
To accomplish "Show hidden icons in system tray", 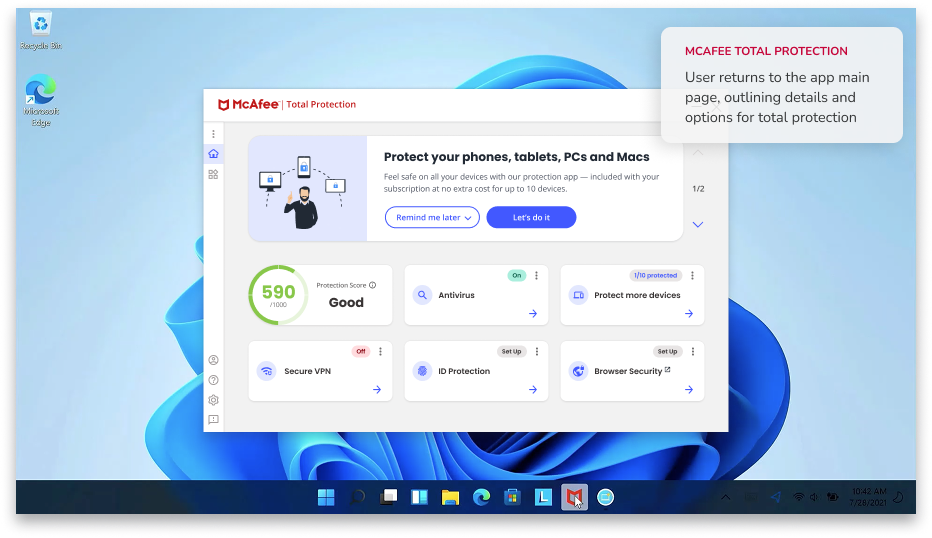I will (726, 497).
